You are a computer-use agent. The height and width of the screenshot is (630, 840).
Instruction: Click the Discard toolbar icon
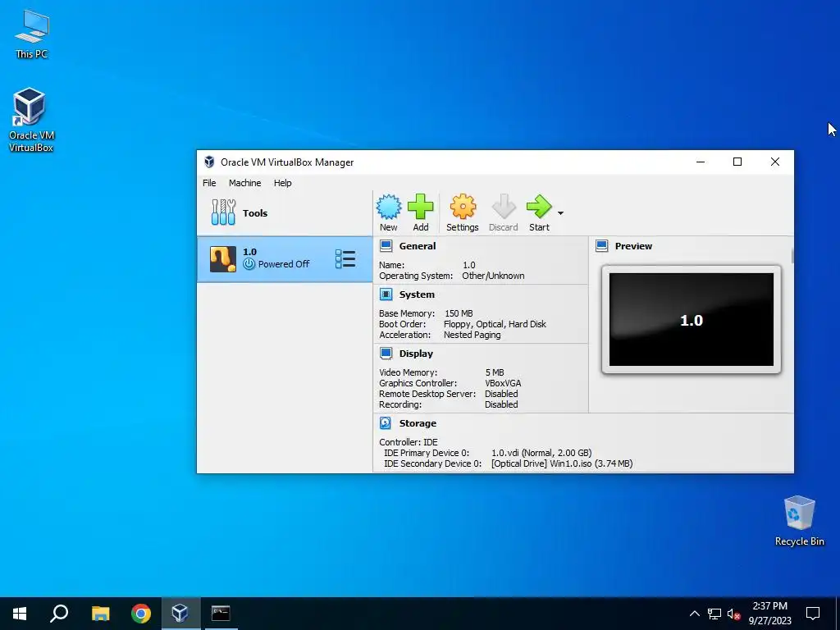click(x=504, y=207)
